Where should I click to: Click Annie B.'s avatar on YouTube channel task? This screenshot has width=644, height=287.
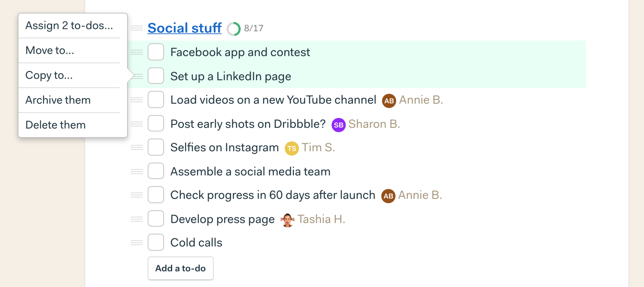click(x=389, y=101)
